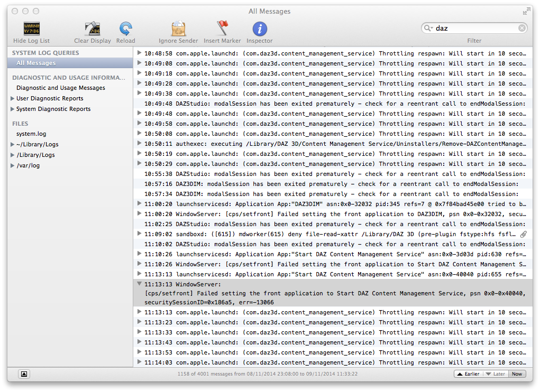Click the Hide Log List toolbar icon
The height and width of the screenshot is (392, 540).
[x=31, y=29]
